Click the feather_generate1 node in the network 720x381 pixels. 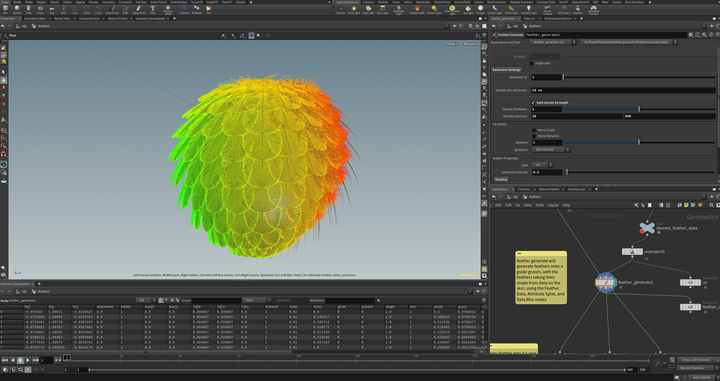click(606, 283)
